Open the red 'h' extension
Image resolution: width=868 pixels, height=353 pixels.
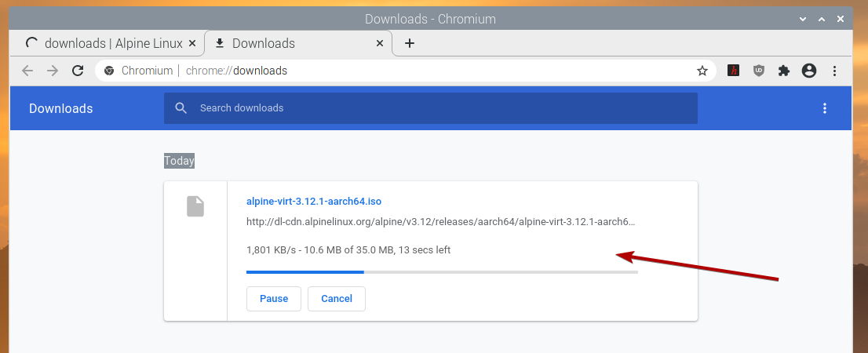[x=733, y=71]
